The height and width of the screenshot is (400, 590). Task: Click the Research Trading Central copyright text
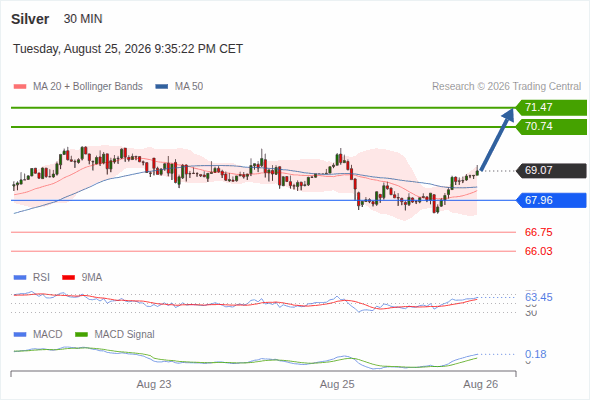506,87
